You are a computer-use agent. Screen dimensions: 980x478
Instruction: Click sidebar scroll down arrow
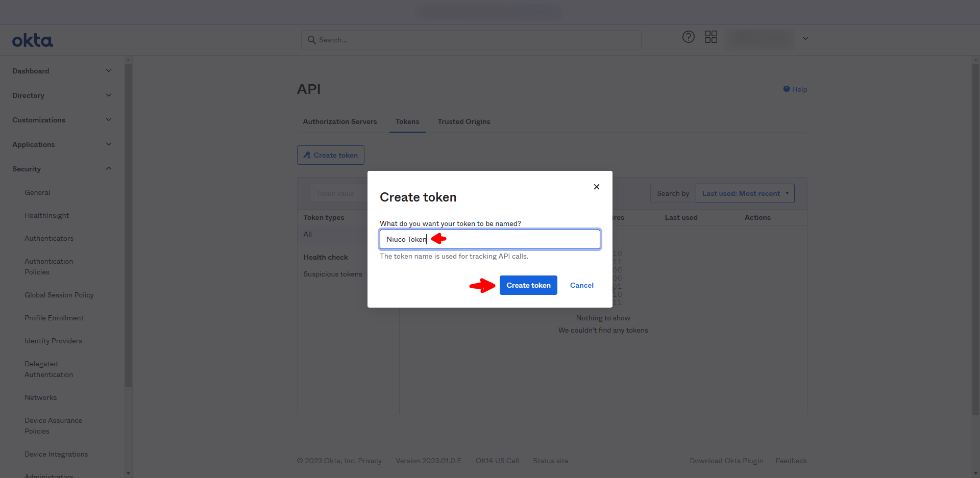pyautogui.click(x=128, y=473)
